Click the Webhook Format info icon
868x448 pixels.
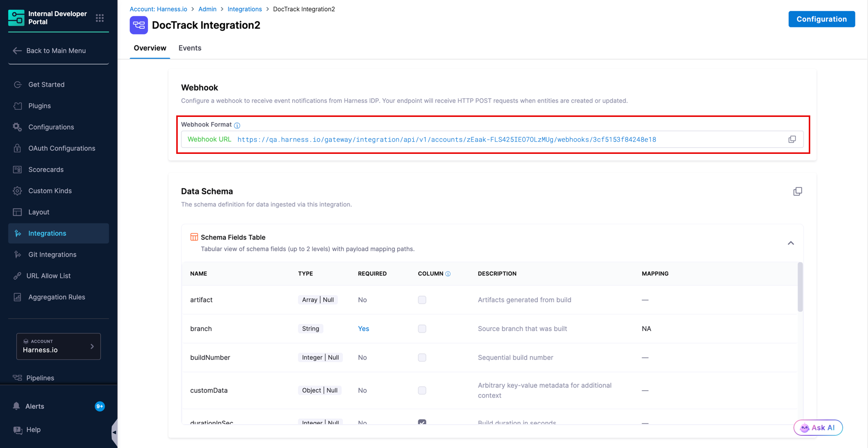point(237,125)
